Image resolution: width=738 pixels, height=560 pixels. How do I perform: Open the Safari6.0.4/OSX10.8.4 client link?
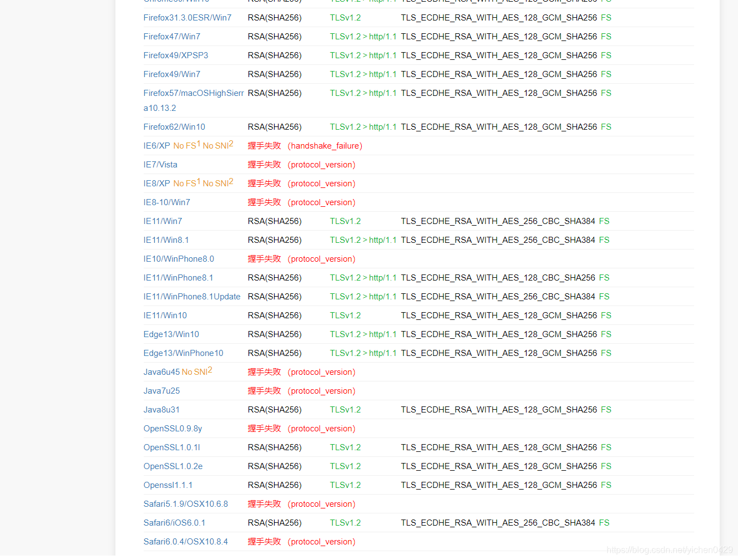tap(185, 542)
